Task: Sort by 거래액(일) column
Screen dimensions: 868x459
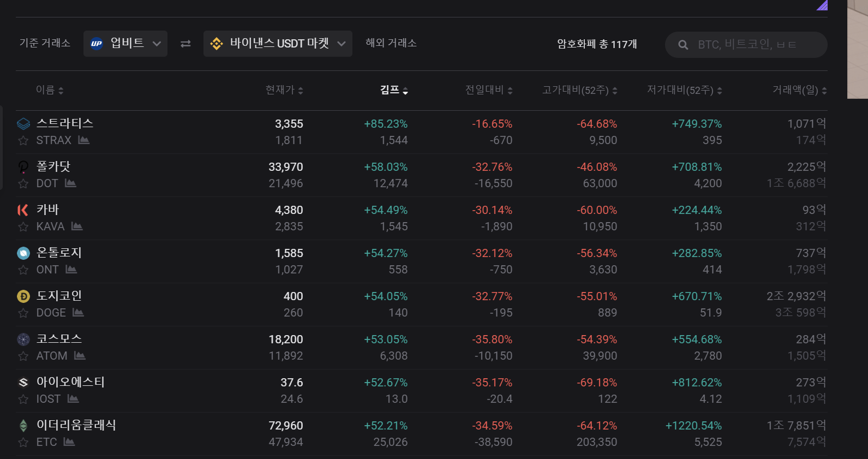Action: pos(800,90)
